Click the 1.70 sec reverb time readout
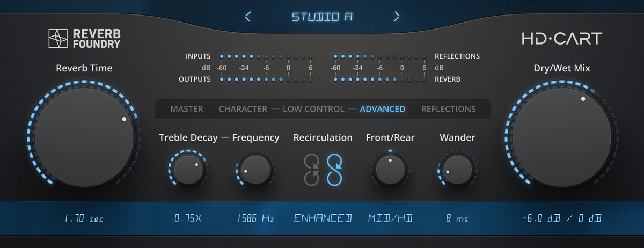 84,219
